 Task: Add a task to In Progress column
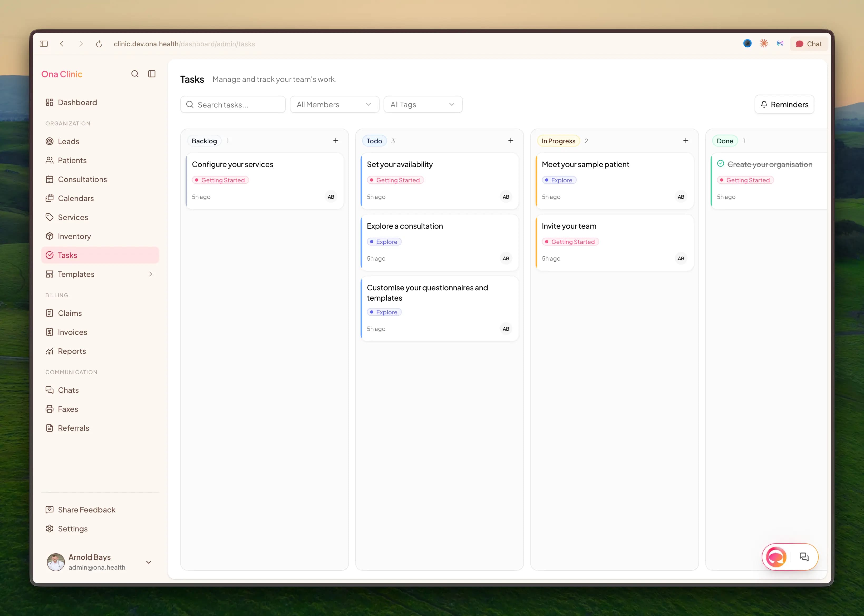coord(686,141)
